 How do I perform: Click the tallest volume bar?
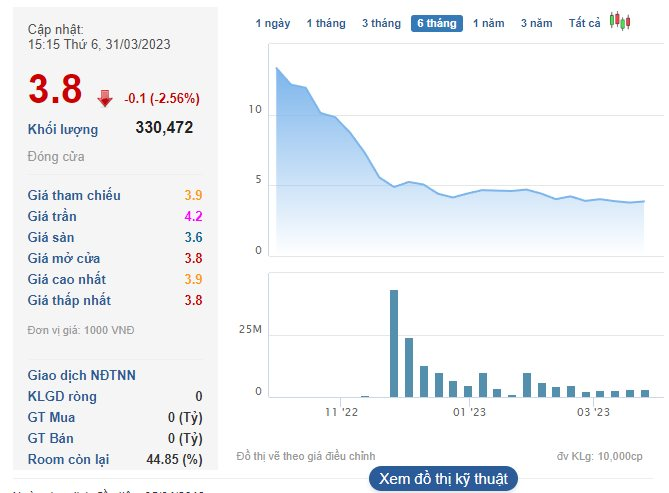click(x=394, y=343)
